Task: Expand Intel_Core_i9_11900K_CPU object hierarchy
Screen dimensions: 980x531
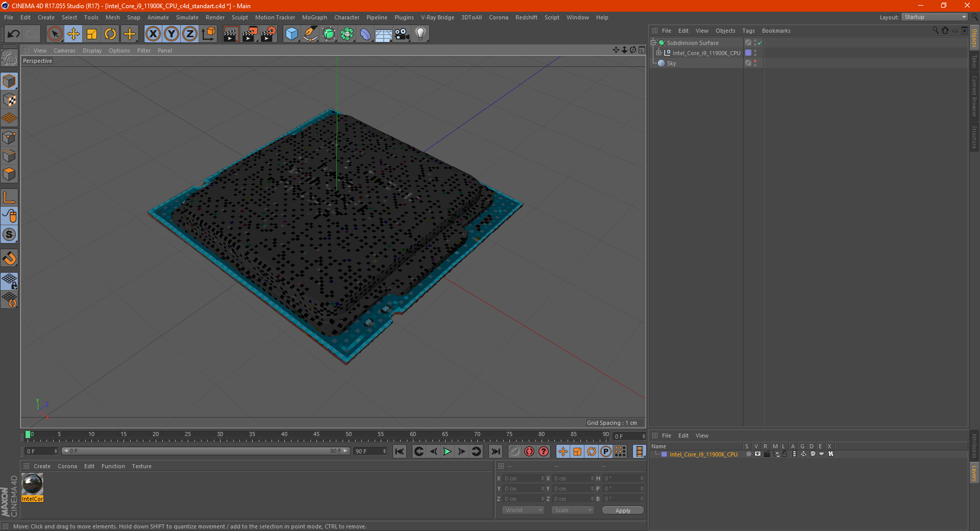Action: (659, 53)
